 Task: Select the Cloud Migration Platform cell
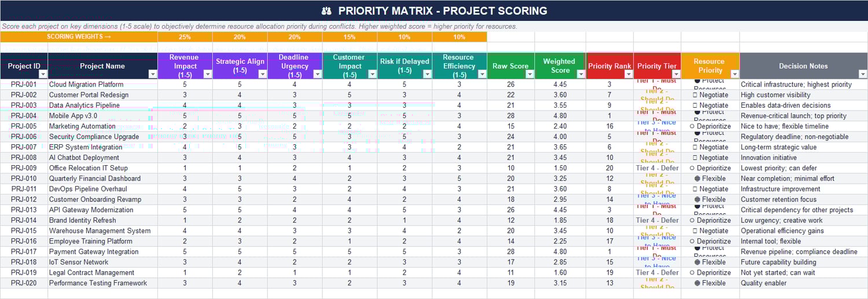(102, 85)
